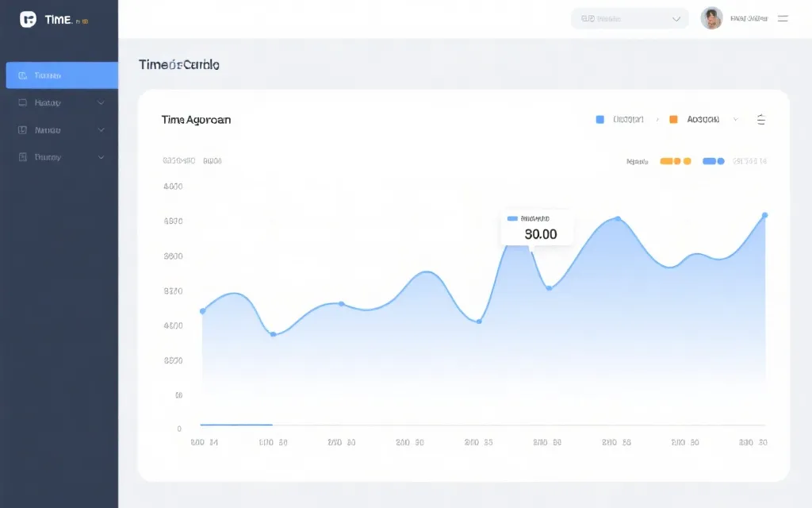Click the blue progress bar along chart's bottom axis
Image resolution: width=812 pixels, height=508 pixels.
point(236,425)
